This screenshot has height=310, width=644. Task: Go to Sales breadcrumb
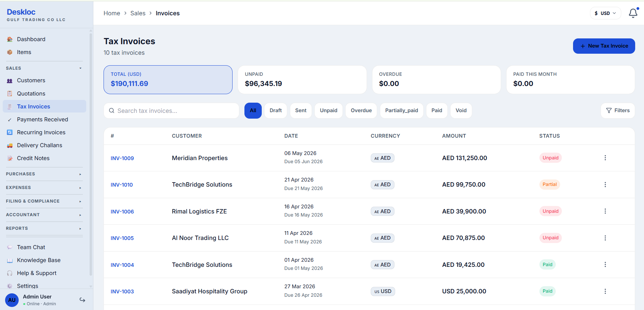point(138,13)
